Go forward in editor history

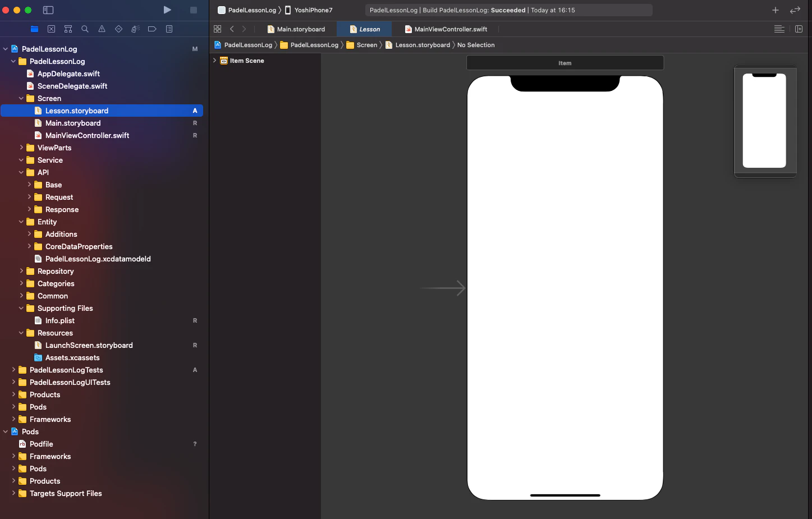tap(244, 29)
